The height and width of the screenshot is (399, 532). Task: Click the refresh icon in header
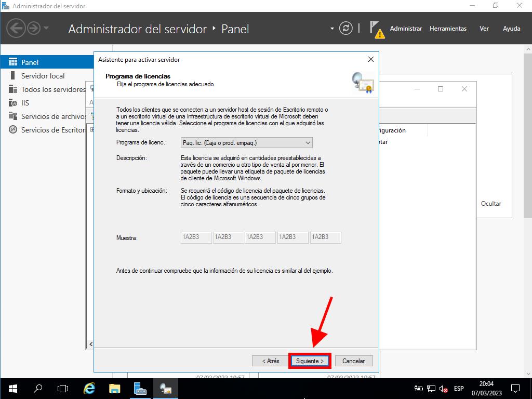345,29
